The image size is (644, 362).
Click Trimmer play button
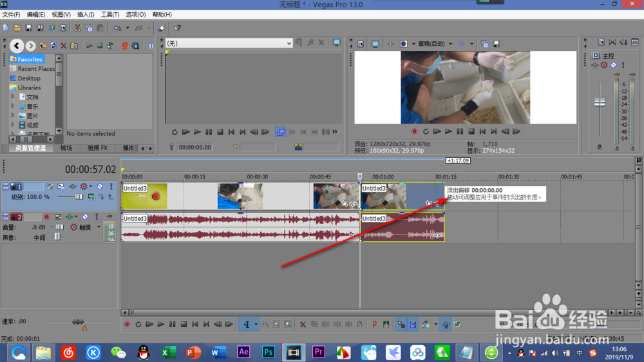tap(197, 132)
